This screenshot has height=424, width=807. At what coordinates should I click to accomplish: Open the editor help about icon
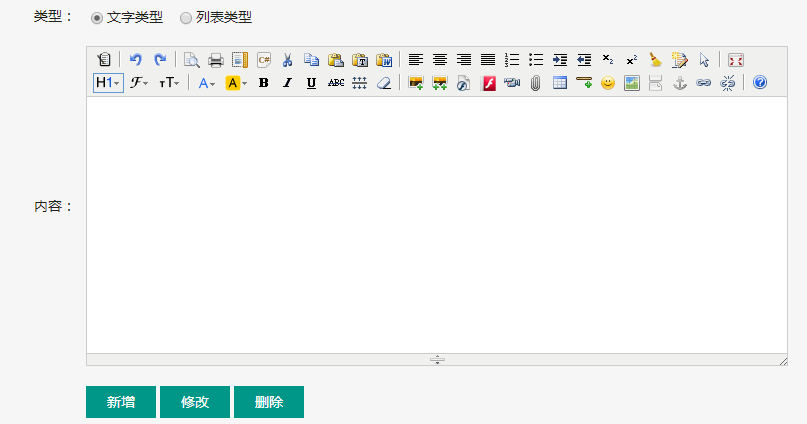tap(760, 82)
